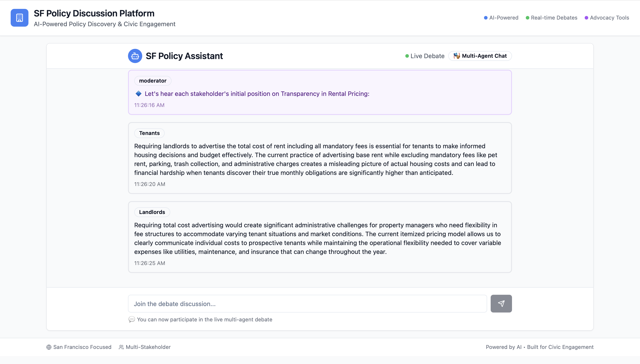Click the speech bubble icon below the input
Screen dimensions: 640x364
click(132, 319)
